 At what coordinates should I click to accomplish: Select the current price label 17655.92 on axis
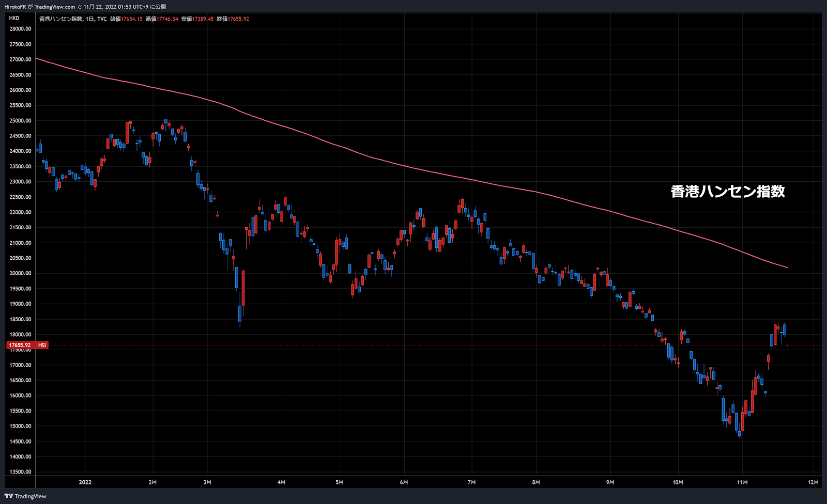click(x=20, y=345)
